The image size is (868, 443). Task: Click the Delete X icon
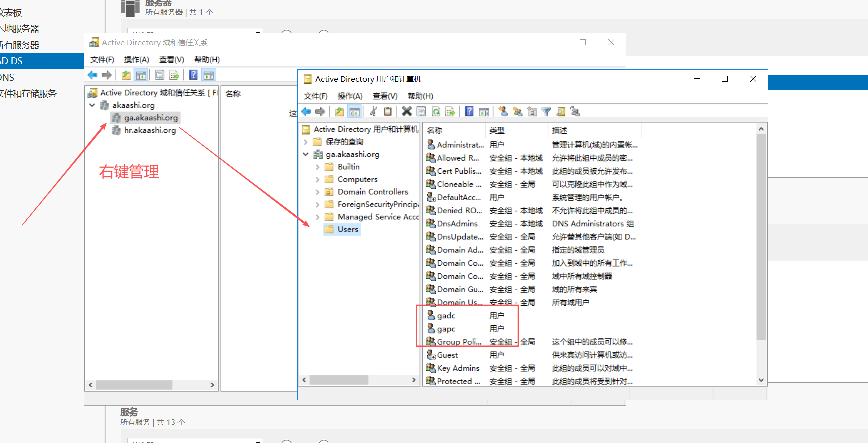click(x=407, y=112)
